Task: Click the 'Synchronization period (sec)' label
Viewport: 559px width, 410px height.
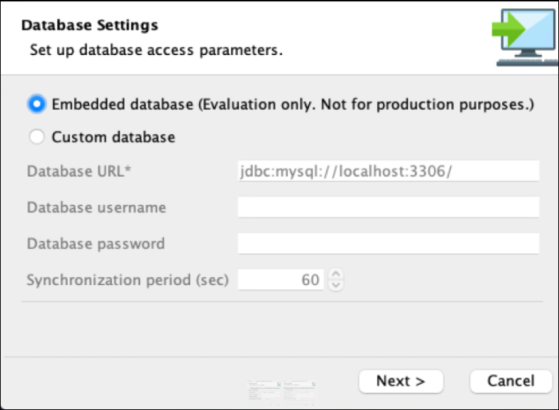Action: tap(128, 280)
